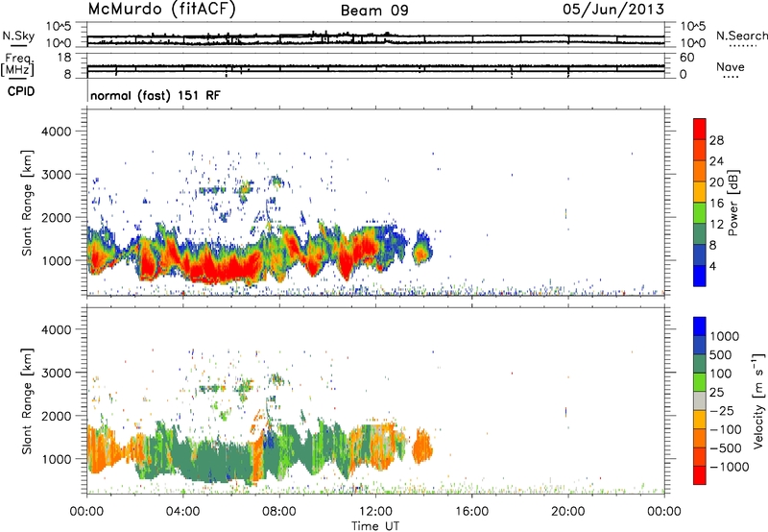Click the 08:00 time tick label

[x=279, y=512]
